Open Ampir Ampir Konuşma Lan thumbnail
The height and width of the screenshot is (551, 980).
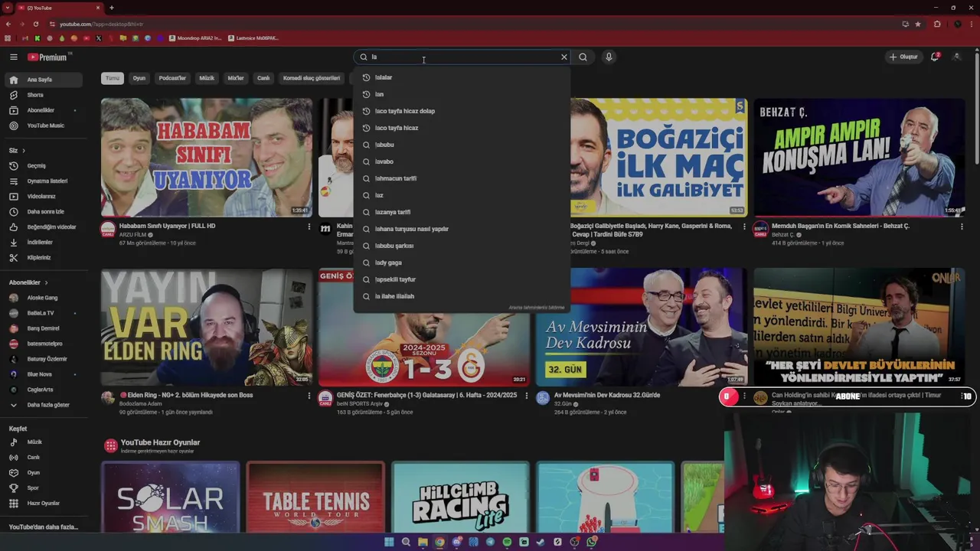(859, 158)
